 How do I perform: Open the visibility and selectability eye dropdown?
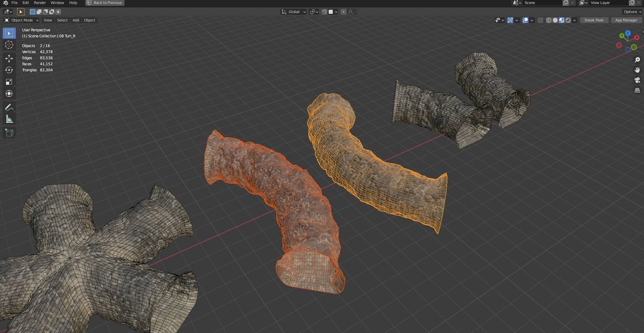[x=499, y=20]
